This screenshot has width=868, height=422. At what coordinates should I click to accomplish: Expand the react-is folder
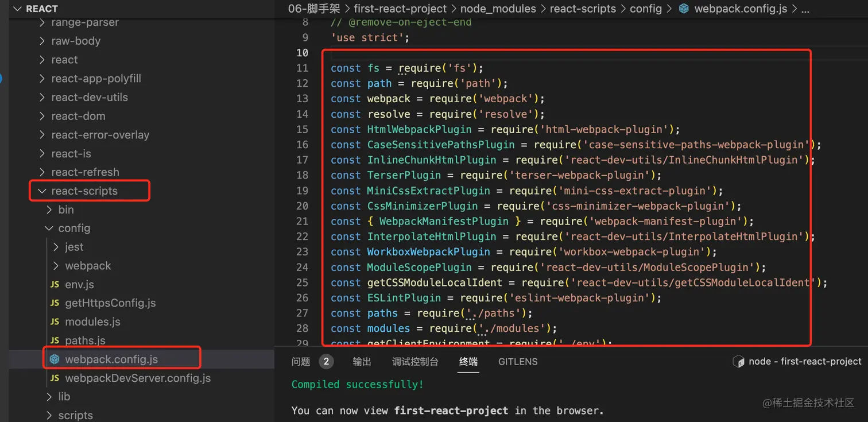click(x=42, y=154)
